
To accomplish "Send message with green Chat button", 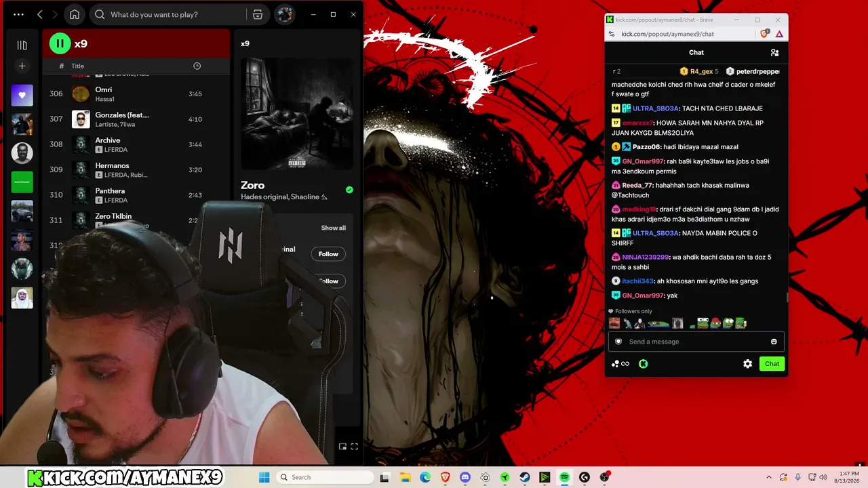I will coord(772,364).
